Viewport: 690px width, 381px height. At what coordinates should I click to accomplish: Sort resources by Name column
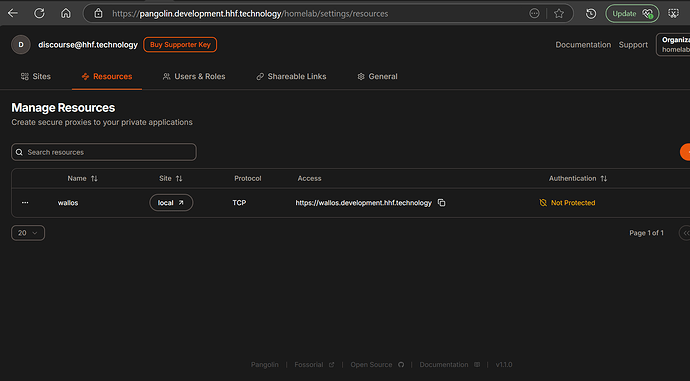tap(82, 178)
